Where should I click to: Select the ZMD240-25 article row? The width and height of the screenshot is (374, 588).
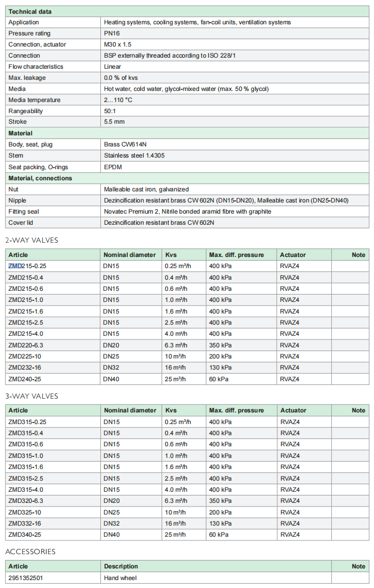click(x=24, y=379)
